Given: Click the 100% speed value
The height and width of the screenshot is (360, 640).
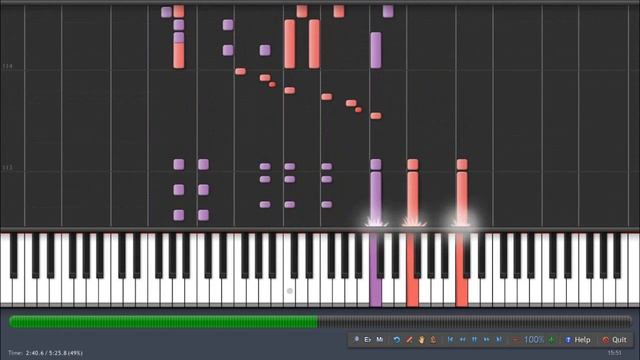Looking at the screenshot, I should pyautogui.click(x=534, y=340).
